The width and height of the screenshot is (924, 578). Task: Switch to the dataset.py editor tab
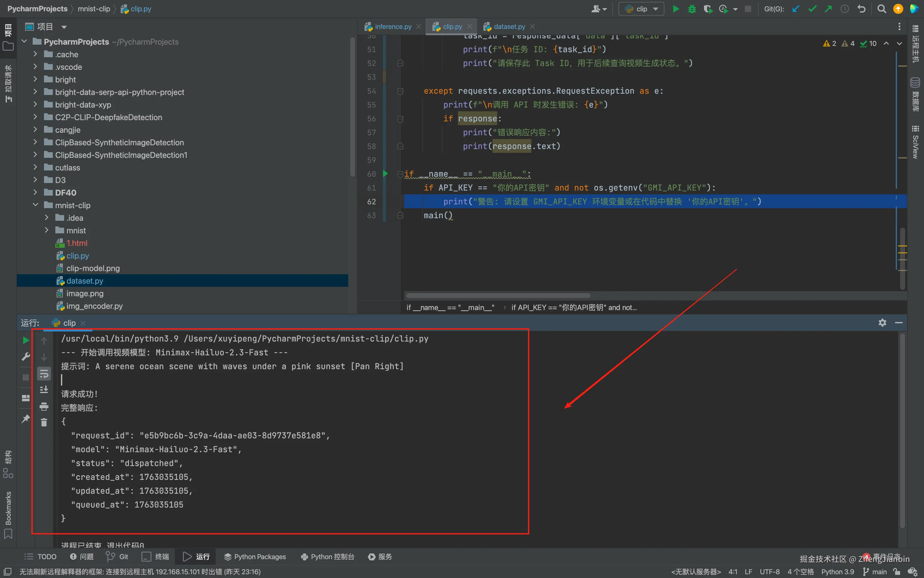click(509, 26)
